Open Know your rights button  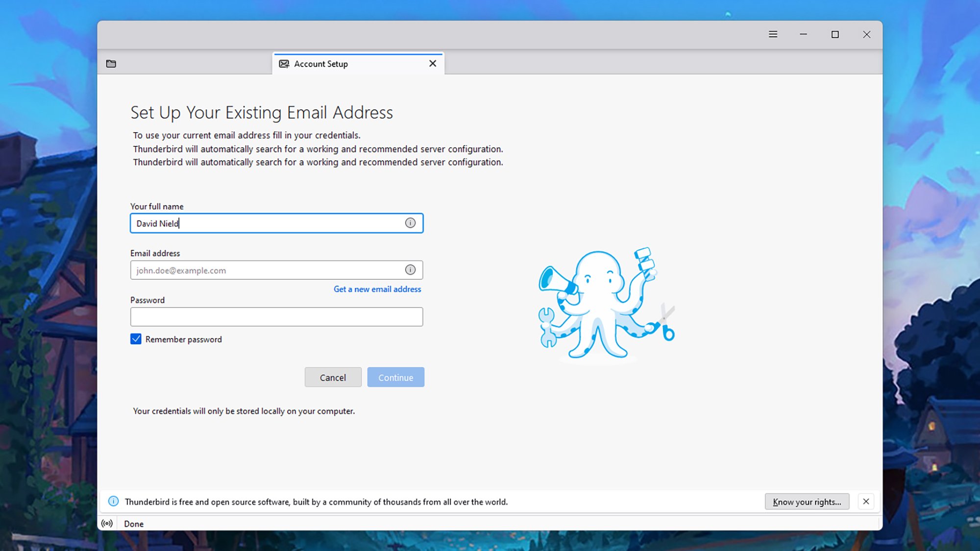(x=807, y=502)
